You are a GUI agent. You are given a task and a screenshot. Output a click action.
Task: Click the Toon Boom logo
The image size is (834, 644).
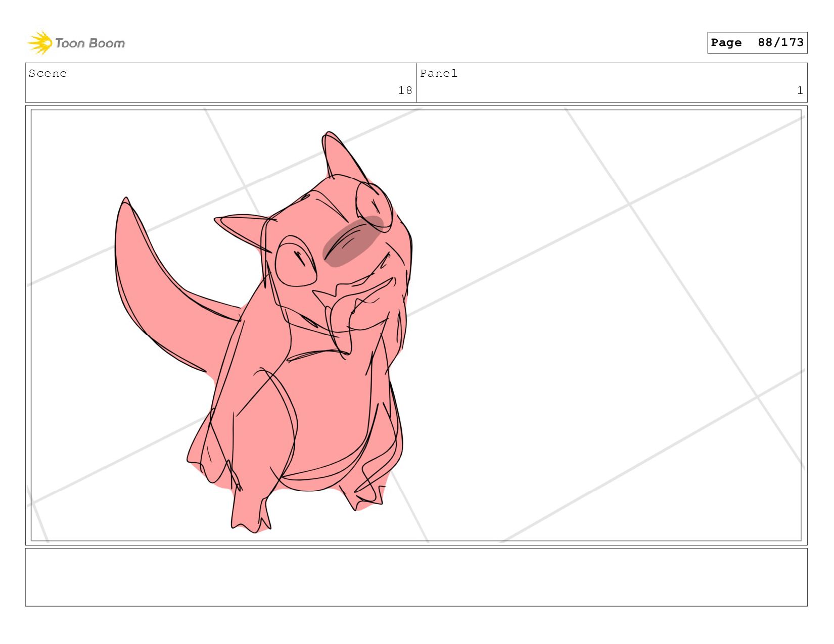tap(76, 43)
